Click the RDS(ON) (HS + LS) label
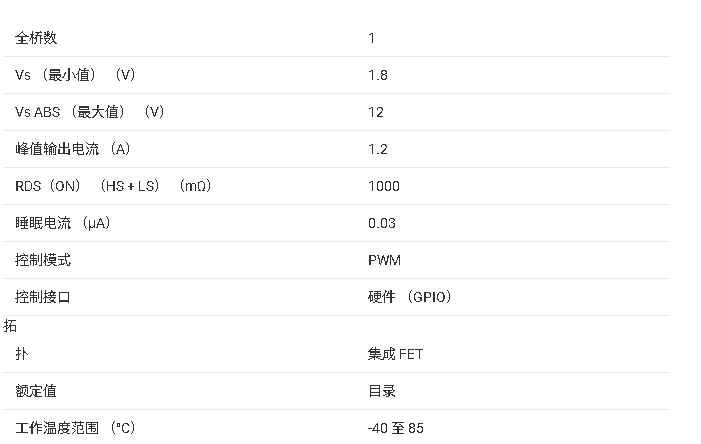 (113, 186)
